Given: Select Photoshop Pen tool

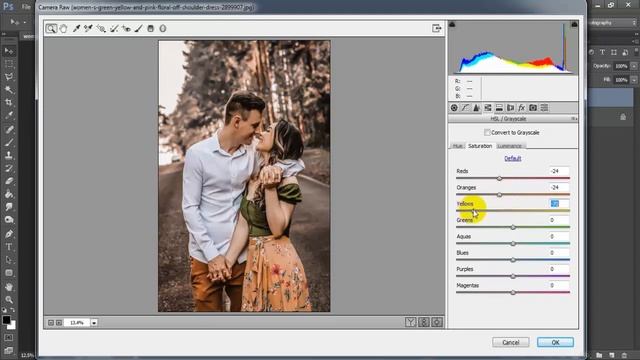Looking at the screenshot, I should pyautogui.click(x=9, y=234).
